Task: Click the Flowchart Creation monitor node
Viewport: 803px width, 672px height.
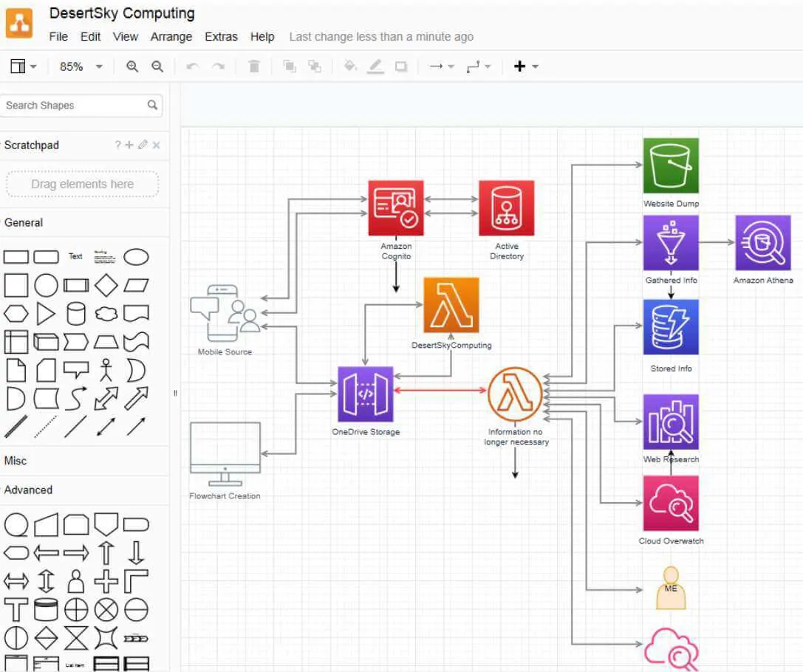Action: 225,454
